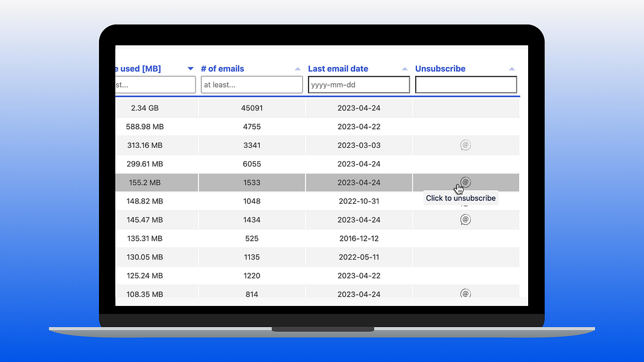Open the sort dropdown on 'used [MB]' column
The image size is (644, 362).
click(190, 69)
